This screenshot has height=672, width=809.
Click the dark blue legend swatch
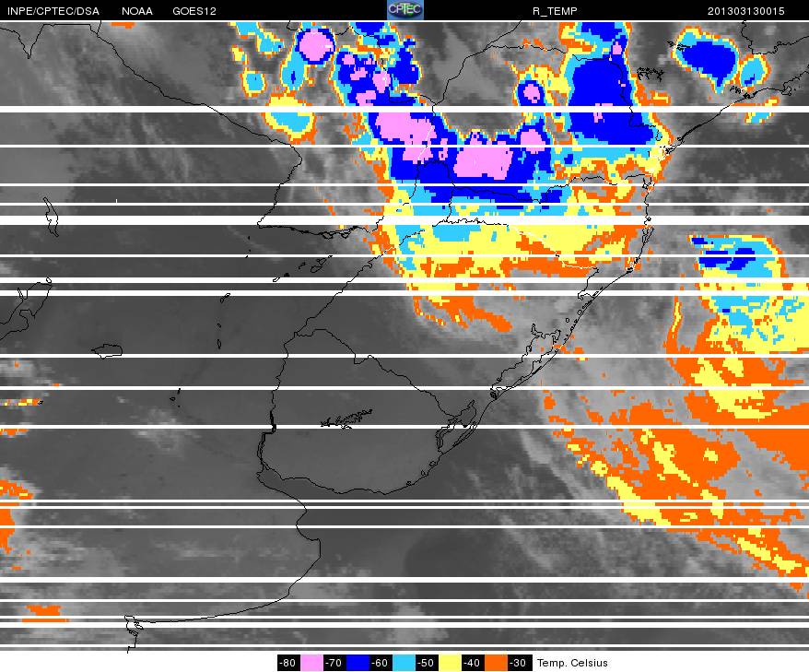358,663
